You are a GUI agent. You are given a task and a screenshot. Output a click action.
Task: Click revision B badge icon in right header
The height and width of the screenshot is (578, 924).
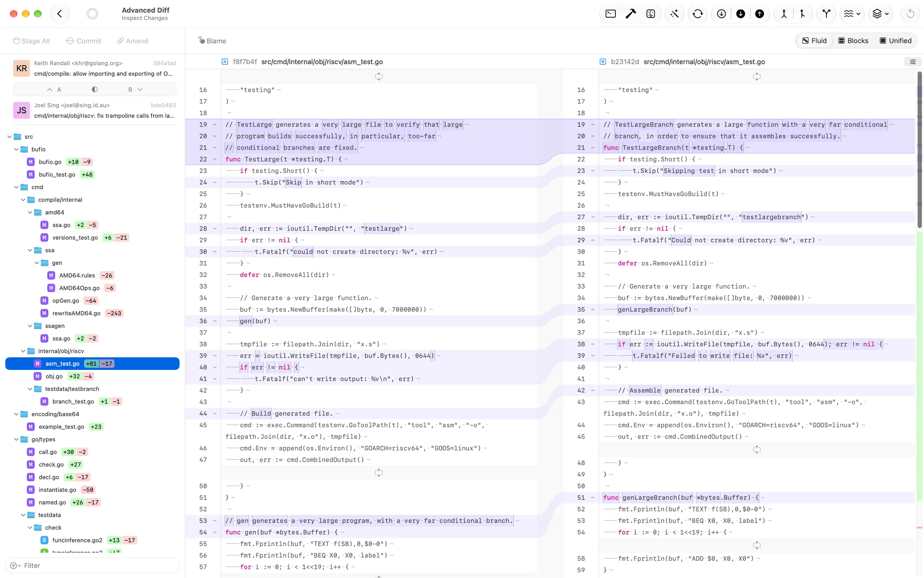[x=603, y=62]
